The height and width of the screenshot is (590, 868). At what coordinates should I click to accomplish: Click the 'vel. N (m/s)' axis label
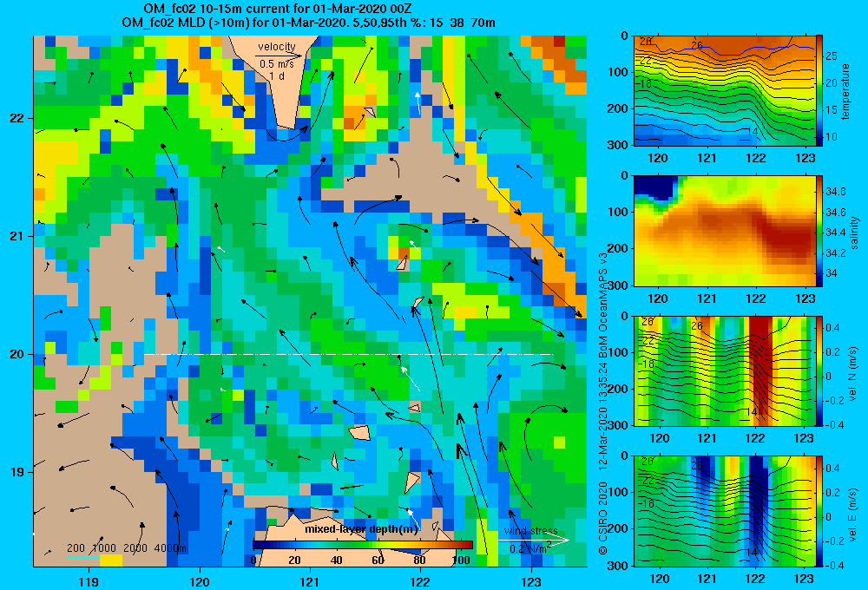(x=853, y=374)
